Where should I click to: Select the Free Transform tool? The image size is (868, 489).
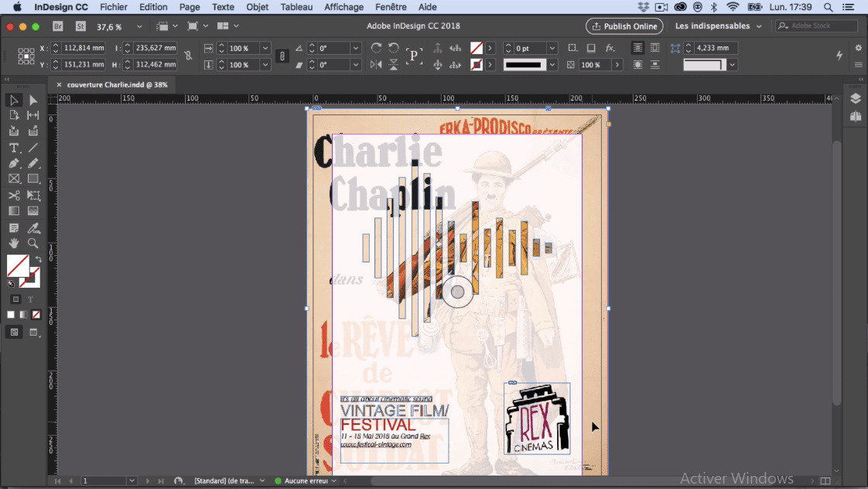(x=33, y=196)
